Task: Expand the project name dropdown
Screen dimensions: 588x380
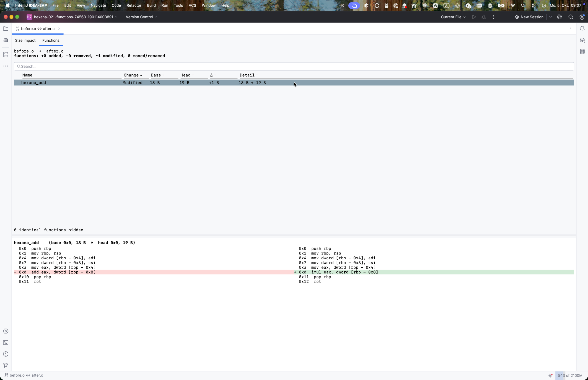Action: (72, 17)
